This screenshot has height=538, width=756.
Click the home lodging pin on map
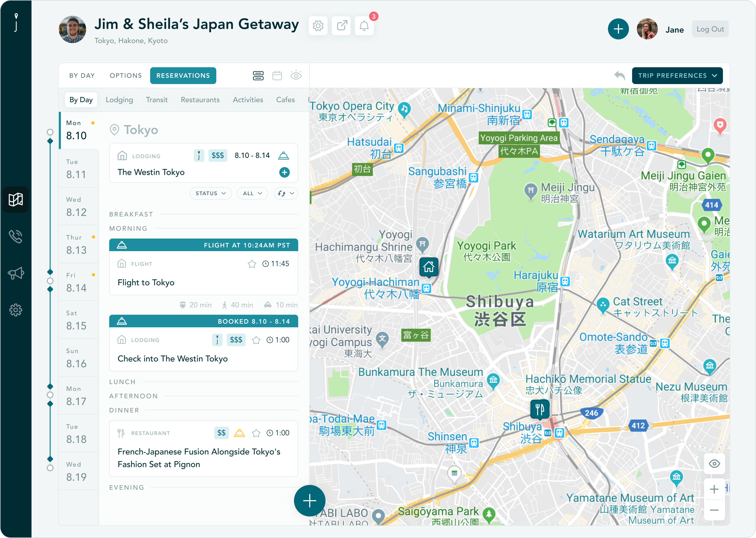coord(429,267)
